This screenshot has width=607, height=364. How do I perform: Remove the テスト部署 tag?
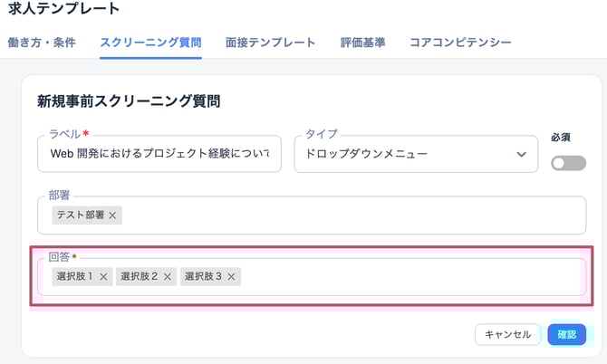pos(112,216)
